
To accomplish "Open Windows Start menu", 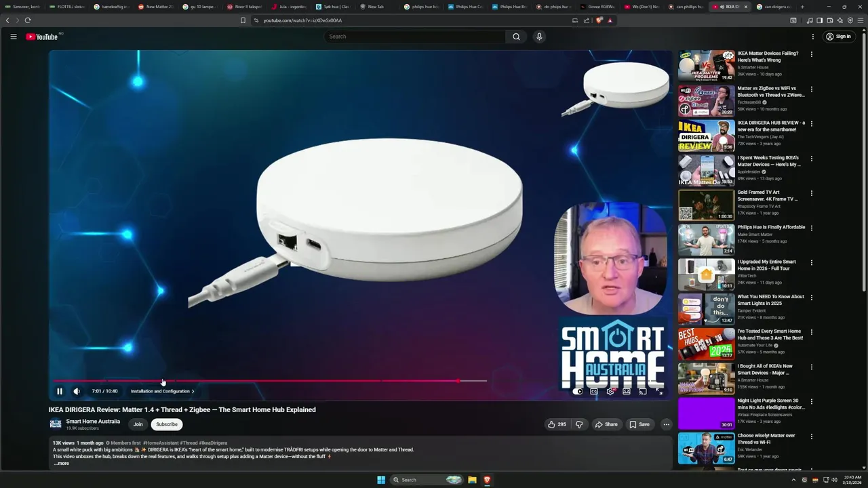I will [381, 480].
